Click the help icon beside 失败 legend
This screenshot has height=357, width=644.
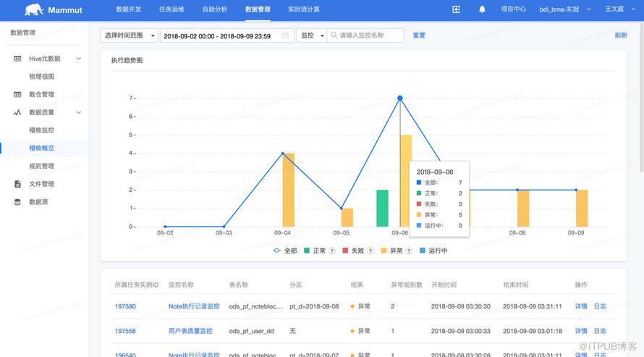pyautogui.click(x=370, y=251)
